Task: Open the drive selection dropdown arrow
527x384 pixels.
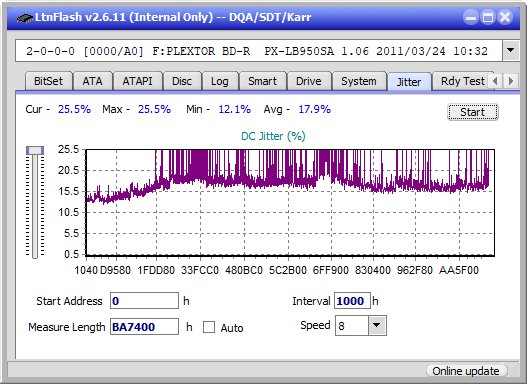Action: pyautogui.click(x=511, y=51)
